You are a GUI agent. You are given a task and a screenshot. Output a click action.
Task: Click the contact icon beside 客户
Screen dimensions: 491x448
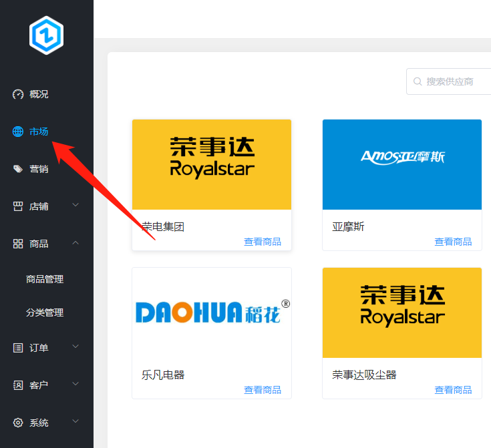(x=18, y=385)
